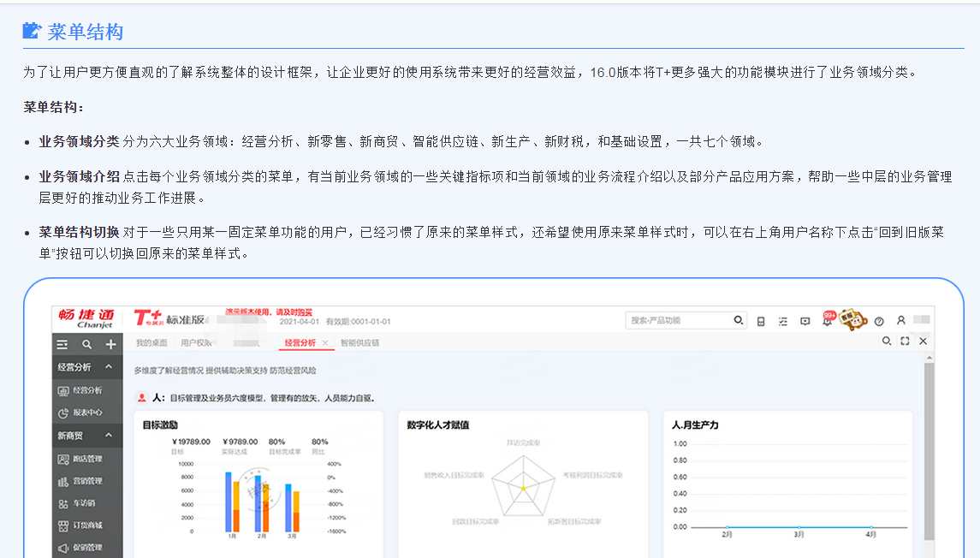Click the fullscreen expand icon
Image resolution: width=980 pixels, height=558 pixels.
point(905,341)
